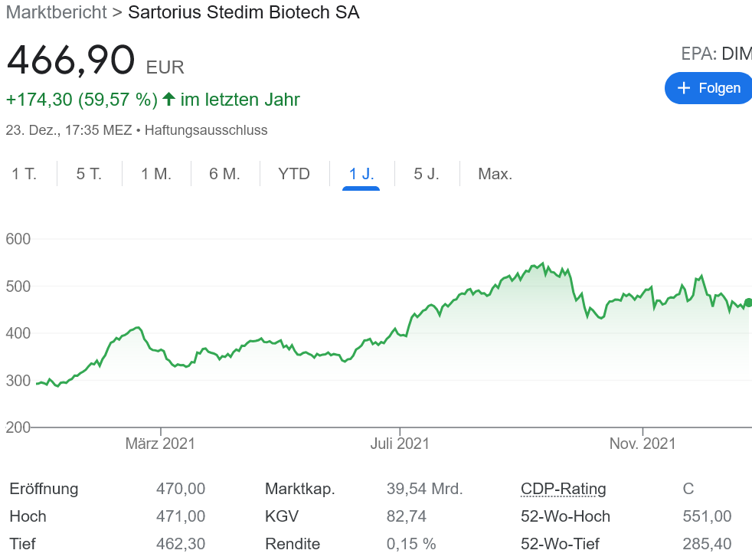Click the März 2021 x-axis label
Screen dimensions: 752x560
click(x=160, y=444)
